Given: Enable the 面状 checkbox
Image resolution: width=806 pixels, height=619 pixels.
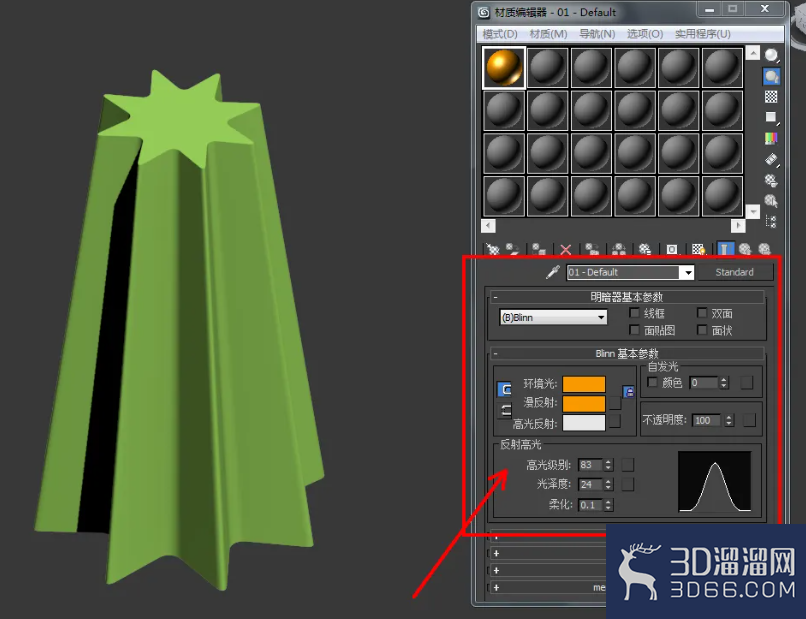Looking at the screenshot, I should tap(702, 330).
